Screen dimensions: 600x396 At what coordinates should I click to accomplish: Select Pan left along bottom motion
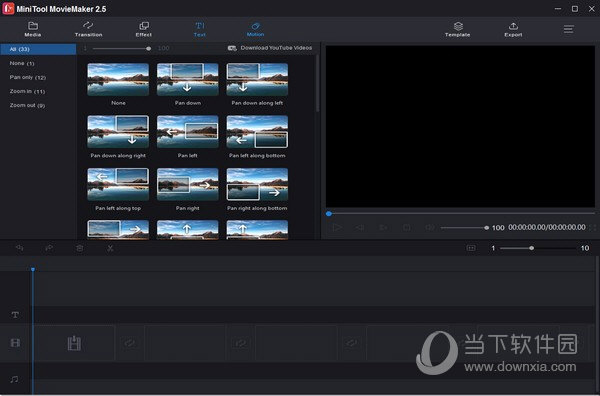point(257,132)
